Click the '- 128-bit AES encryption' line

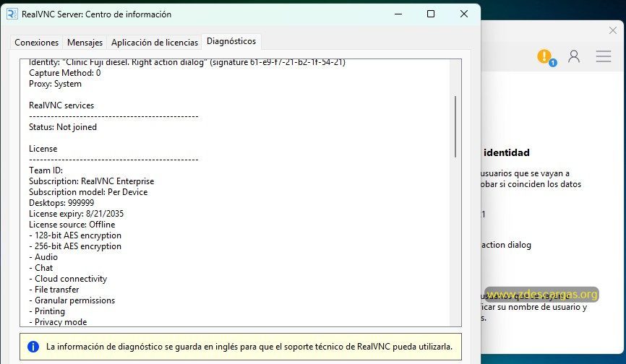75,235
